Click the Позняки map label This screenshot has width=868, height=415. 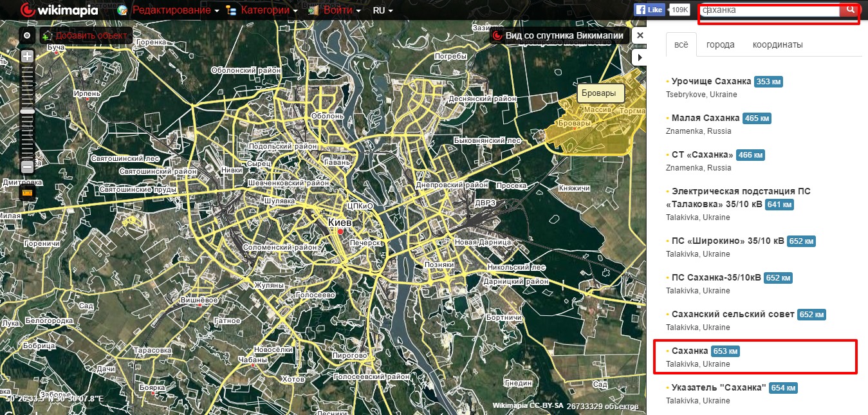coord(439,265)
